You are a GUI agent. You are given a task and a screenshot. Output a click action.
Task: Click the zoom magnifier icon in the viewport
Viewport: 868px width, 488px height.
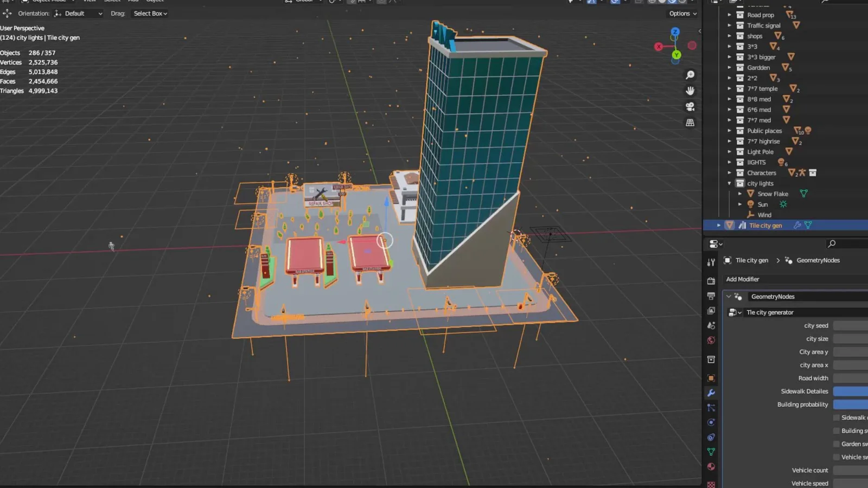690,75
